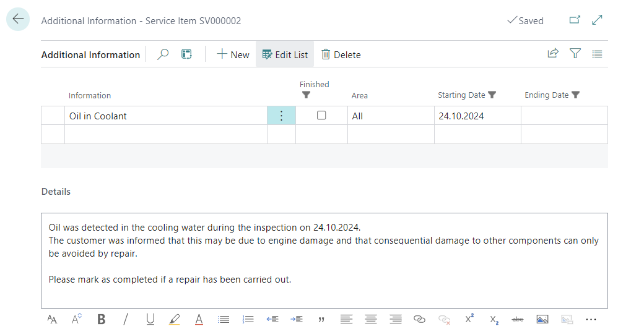Toggle the filter pane funnel icon

coord(575,54)
